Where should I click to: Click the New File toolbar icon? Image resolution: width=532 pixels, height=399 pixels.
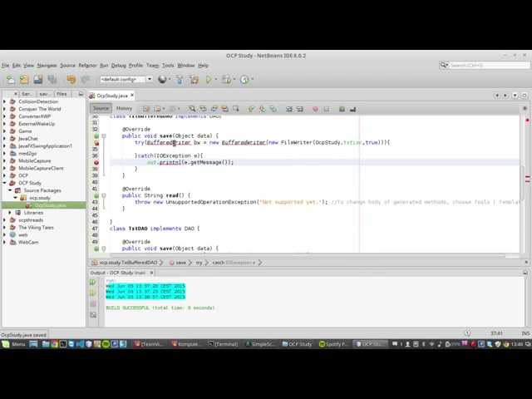pos(11,80)
